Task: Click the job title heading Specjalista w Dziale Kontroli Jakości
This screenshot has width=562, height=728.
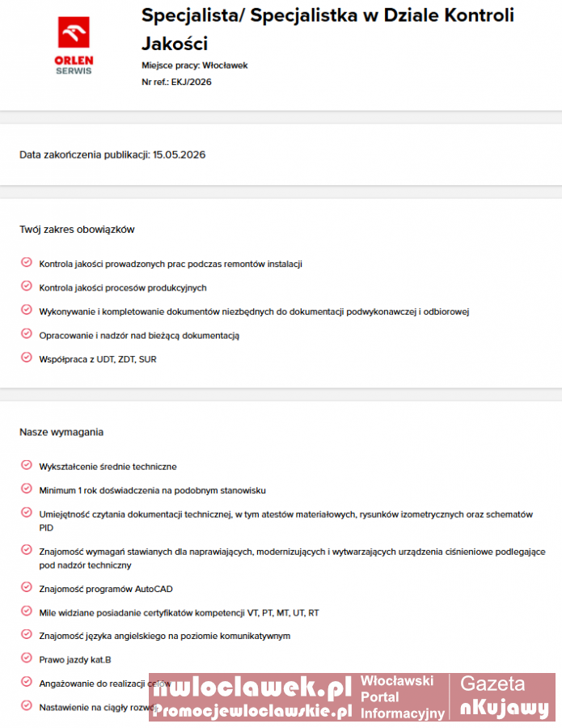Action: click(x=327, y=28)
